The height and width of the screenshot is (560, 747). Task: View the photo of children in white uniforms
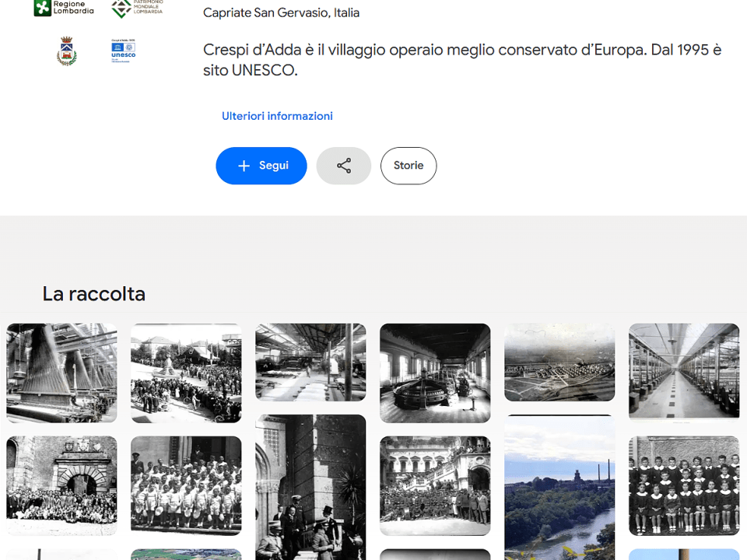tap(186, 485)
